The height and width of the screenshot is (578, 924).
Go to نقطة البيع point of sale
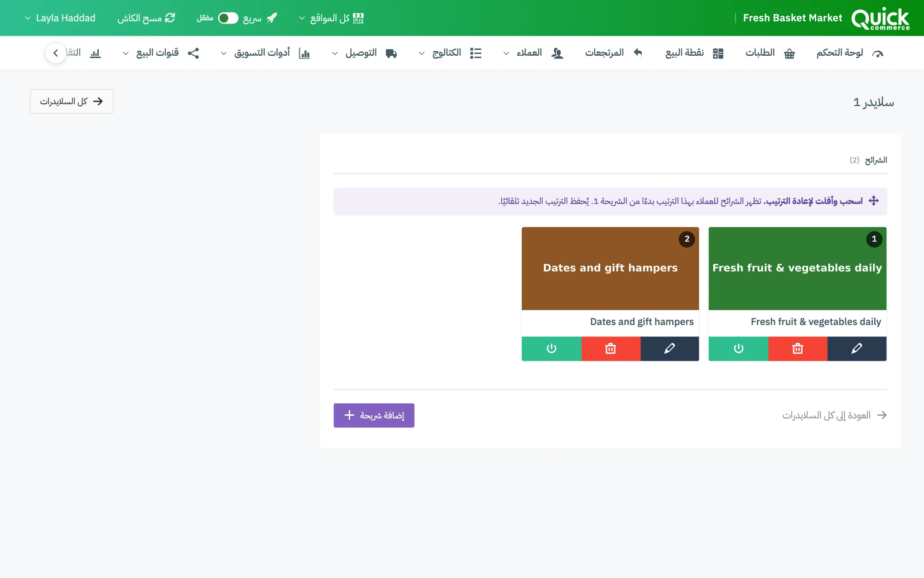click(x=694, y=53)
